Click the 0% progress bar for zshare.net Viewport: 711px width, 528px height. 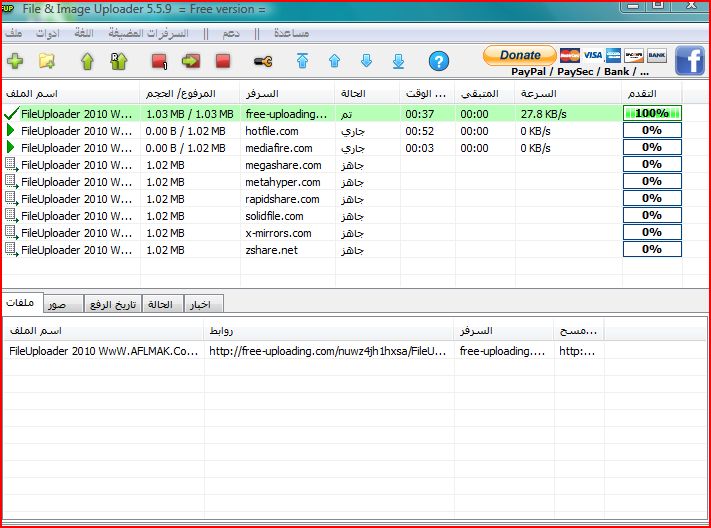652,249
